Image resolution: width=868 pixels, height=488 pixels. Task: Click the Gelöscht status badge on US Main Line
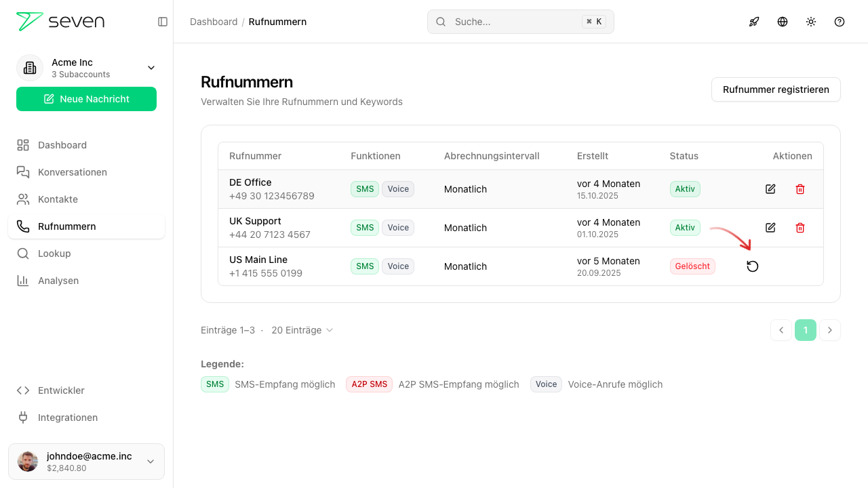[x=692, y=266]
